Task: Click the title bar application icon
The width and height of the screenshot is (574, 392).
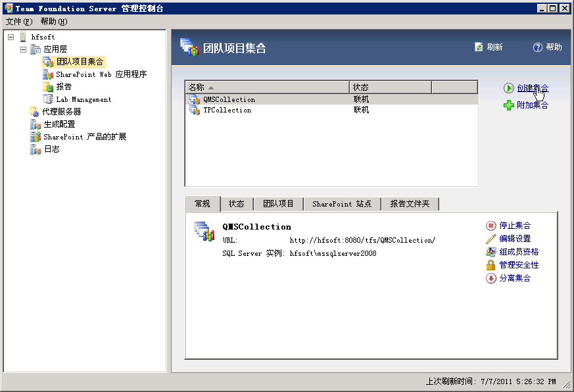Action: [x=9, y=8]
